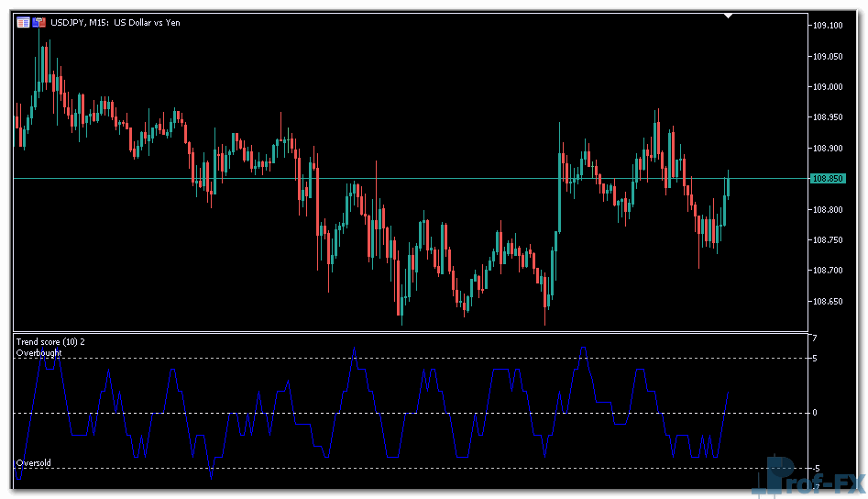The image size is (868, 499).
Task: Click 108.750 on the price scale
Action: [x=828, y=240]
